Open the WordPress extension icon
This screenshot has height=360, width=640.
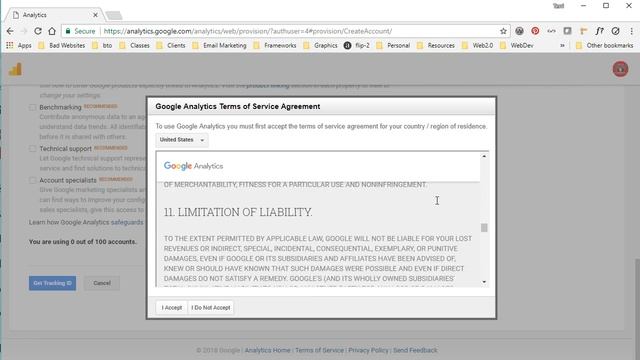tap(519, 31)
